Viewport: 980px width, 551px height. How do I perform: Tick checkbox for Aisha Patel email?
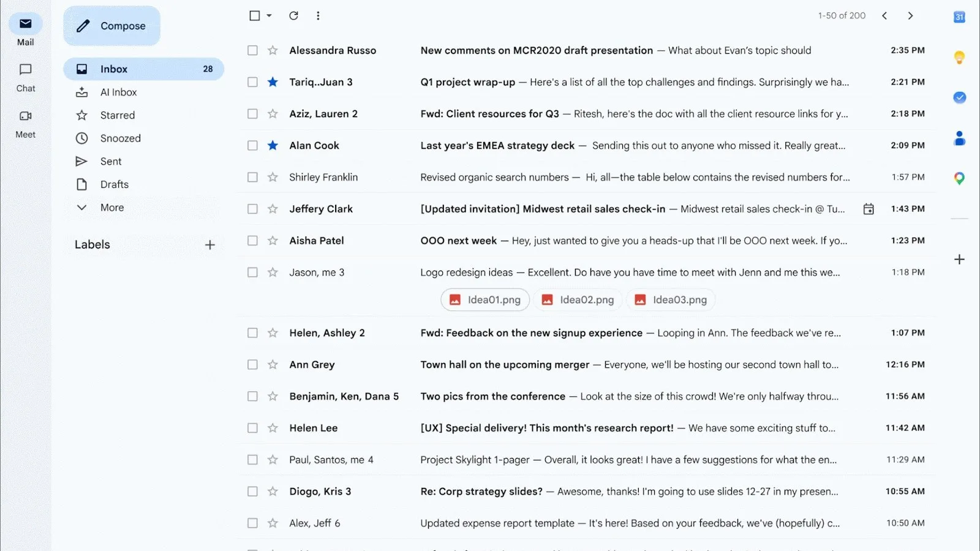[x=252, y=241]
